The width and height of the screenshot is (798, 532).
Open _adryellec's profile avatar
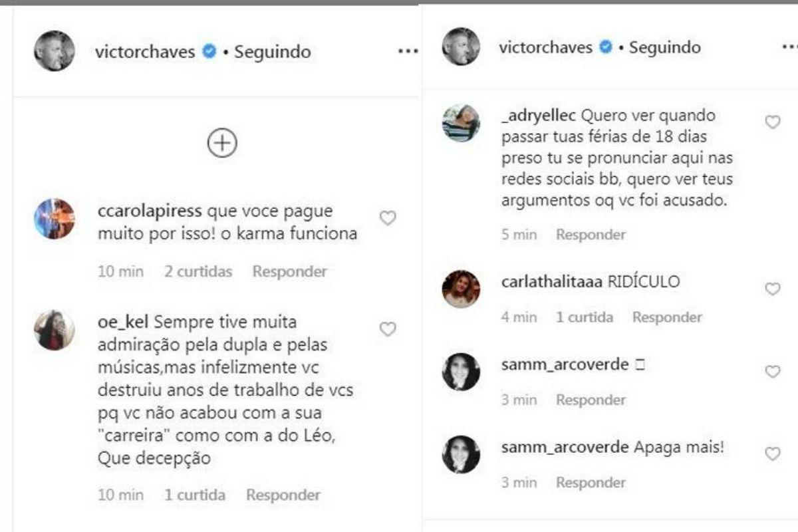pos(461,123)
